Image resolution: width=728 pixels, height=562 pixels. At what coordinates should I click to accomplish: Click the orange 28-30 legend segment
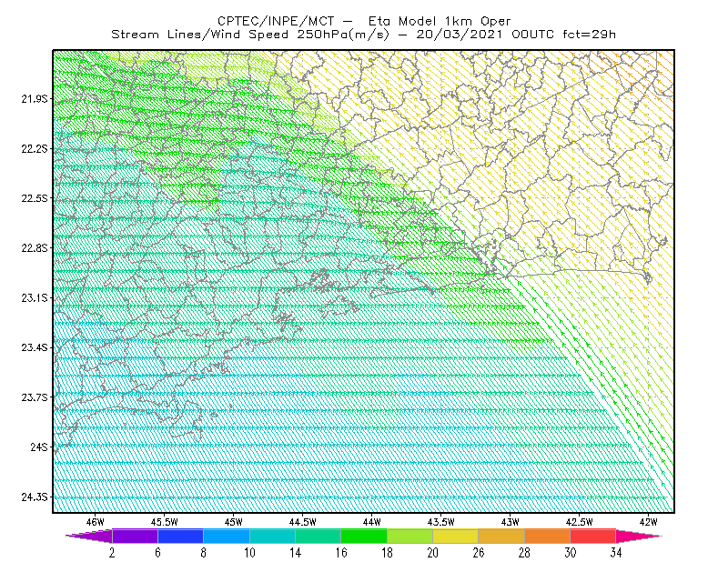pos(548,536)
